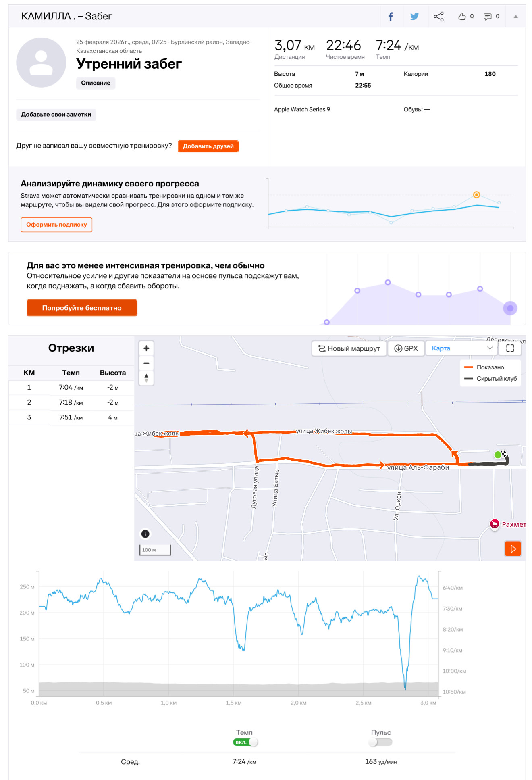Collapse the activity header with arrow
The height and width of the screenshot is (780, 532).
(x=515, y=17)
